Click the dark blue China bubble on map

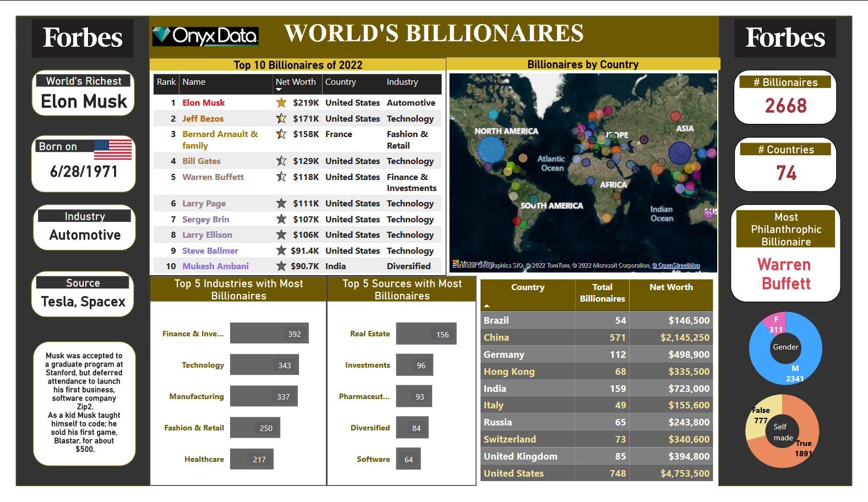(680, 153)
